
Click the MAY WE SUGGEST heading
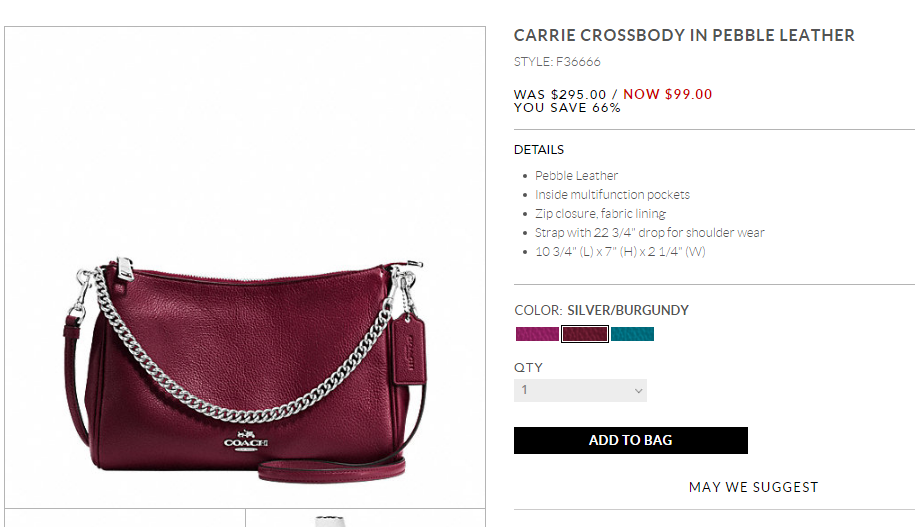point(753,487)
